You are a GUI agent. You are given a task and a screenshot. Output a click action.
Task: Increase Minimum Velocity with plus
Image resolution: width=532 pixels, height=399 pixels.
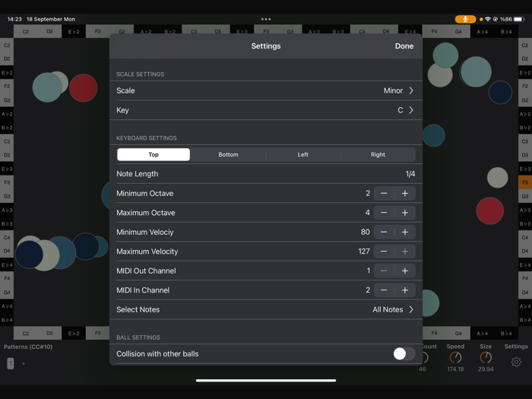point(405,232)
